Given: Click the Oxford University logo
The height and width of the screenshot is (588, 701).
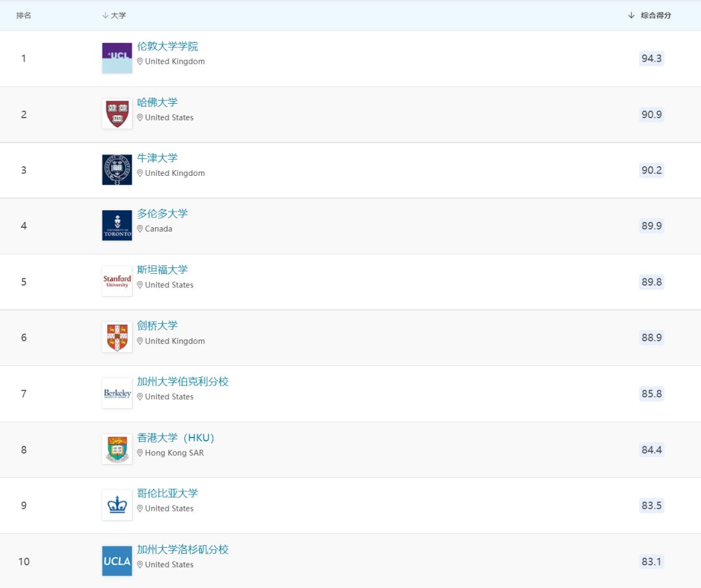Looking at the screenshot, I should point(117,169).
